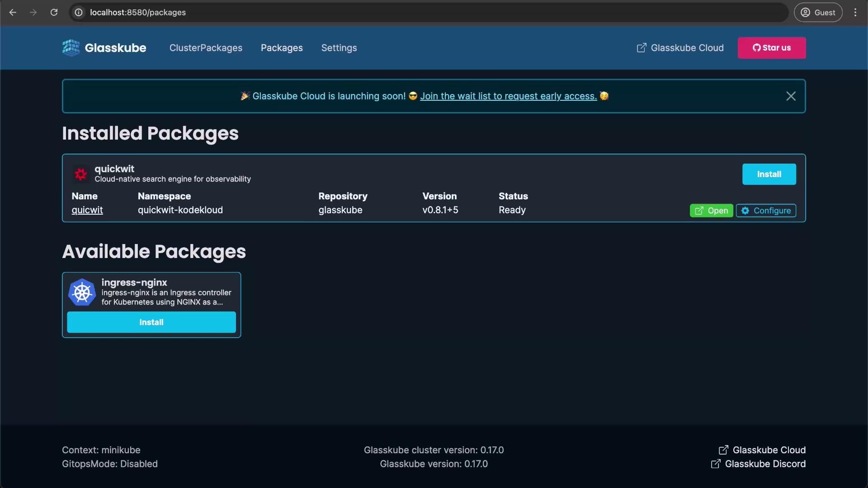Open the Guest profile button

click(x=818, y=13)
